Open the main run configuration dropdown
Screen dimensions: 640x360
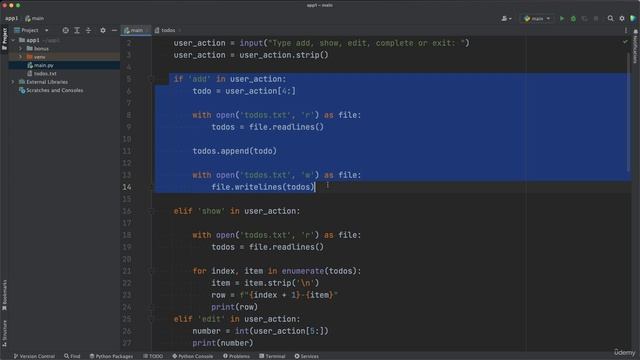point(537,18)
